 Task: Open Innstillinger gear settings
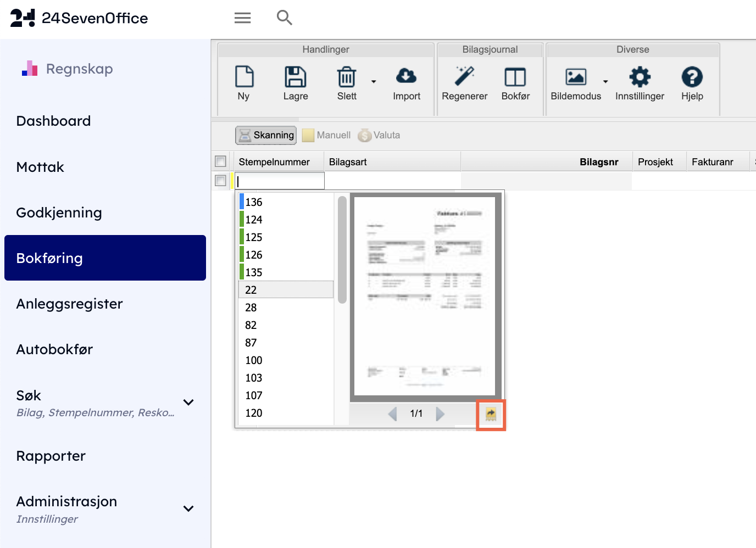tap(640, 77)
